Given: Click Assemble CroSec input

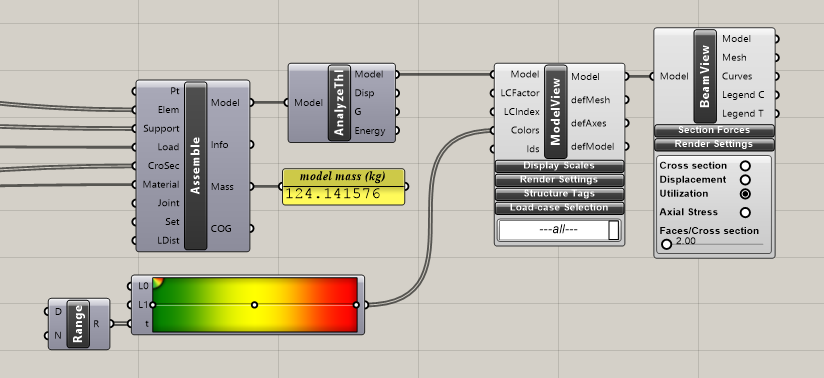Looking at the screenshot, I should (163, 166).
